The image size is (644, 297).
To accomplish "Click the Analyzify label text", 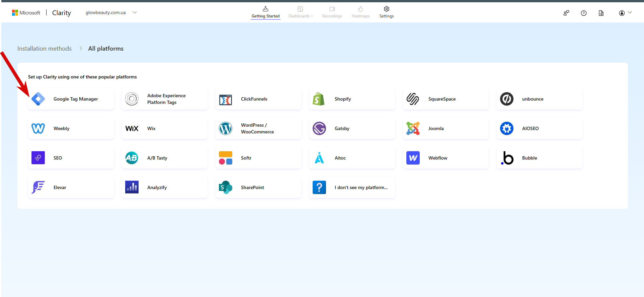I will click(x=157, y=187).
